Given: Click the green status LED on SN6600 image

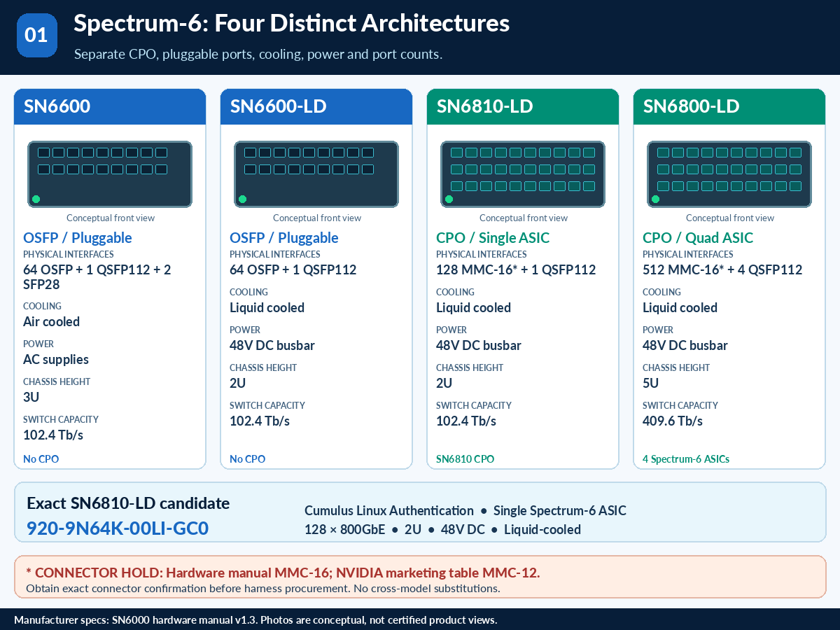Looking at the screenshot, I should [x=36, y=199].
